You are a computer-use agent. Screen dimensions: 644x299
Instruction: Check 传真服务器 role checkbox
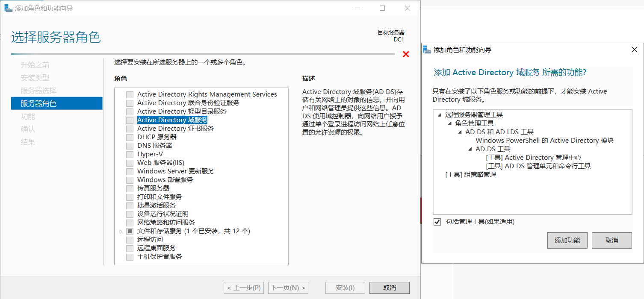pyautogui.click(x=130, y=188)
